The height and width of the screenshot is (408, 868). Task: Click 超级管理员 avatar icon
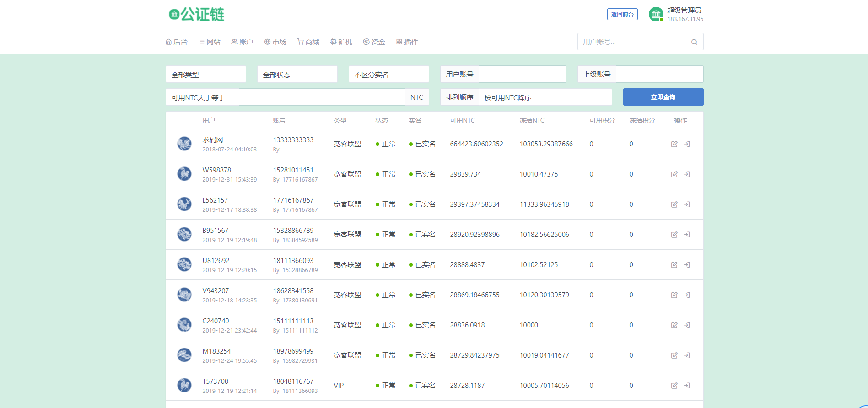pyautogui.click(x=656, y=14)
